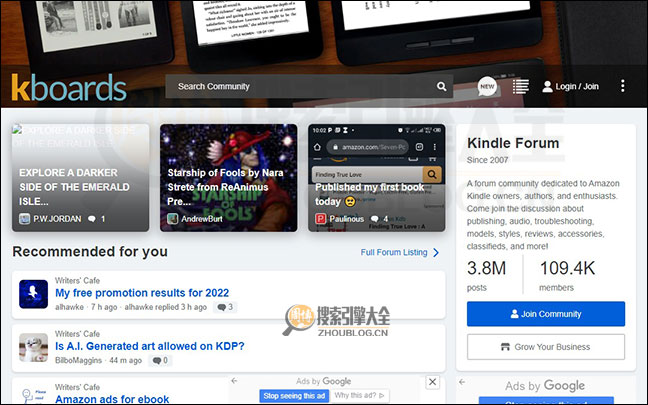The height and width of the screenshot is (405, 648).
Task: Click Kindle Forum heading
Action: [x=513, y=143]
